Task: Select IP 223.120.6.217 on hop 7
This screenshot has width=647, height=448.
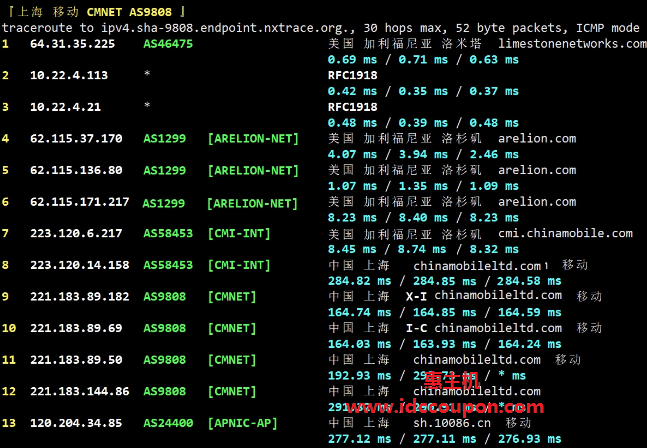Action: [x=76, y=233]
